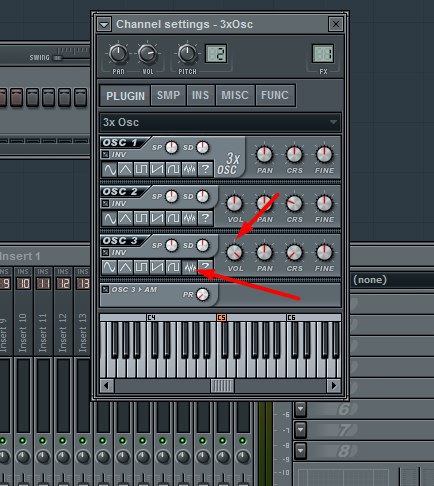
Task: Toggle green enable light on Insert 12
Action: pyautogui.click(x=63, y=441)
